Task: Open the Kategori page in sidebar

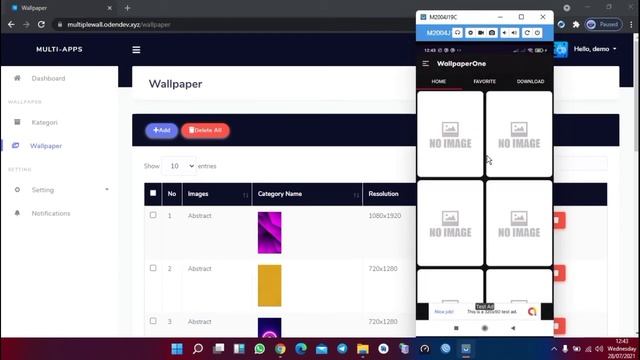Action: [x=44, y=122]
